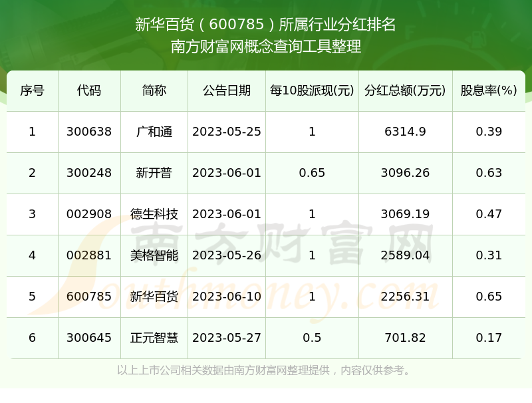Click the 公告日期 column header
This screenshot has width=532, height=403.
click(x=227, y=90)
